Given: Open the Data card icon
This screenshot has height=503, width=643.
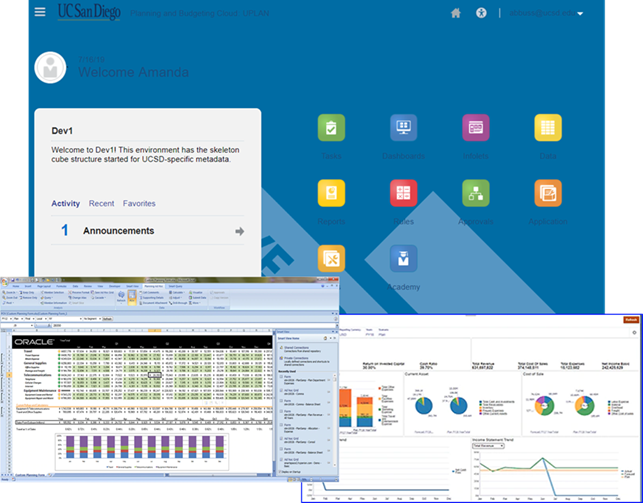Looking at the screenshot, I should tap(548, 127).
